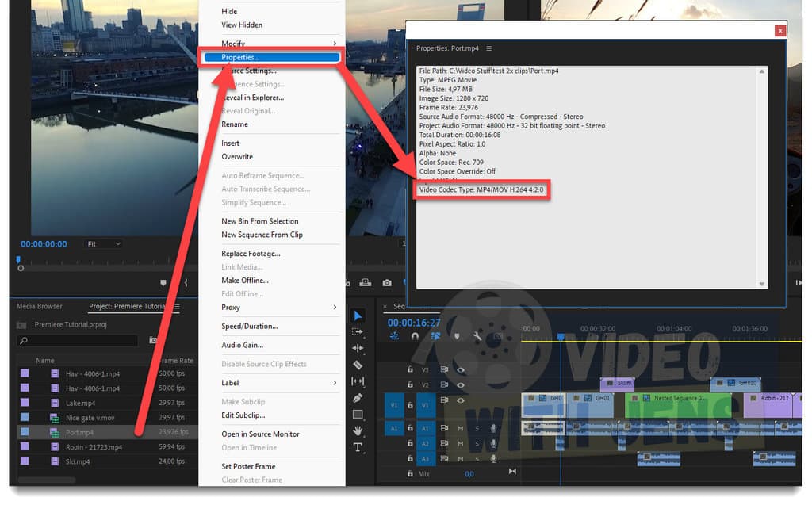Select the Rectangle shape tool

(358, 415)
